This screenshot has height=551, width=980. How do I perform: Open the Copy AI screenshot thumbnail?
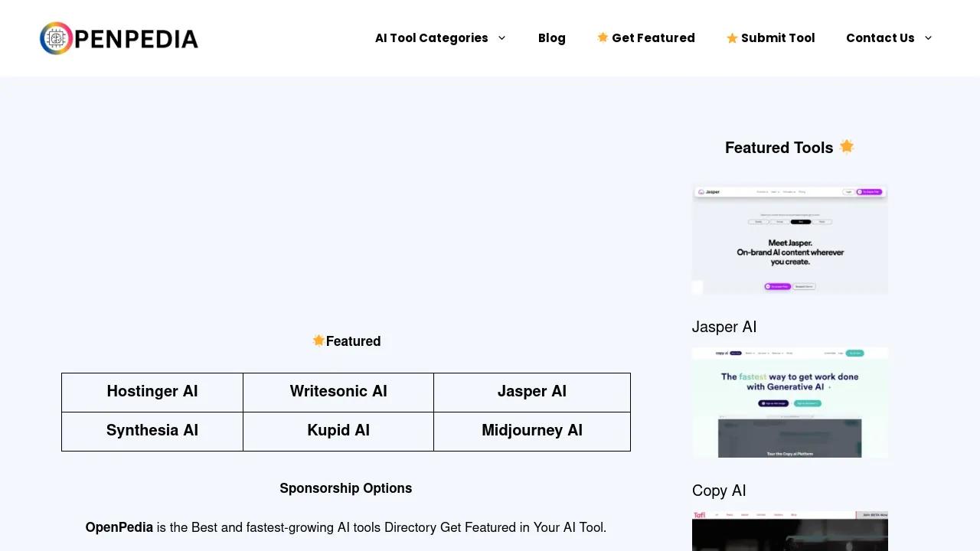click(789, 403)
